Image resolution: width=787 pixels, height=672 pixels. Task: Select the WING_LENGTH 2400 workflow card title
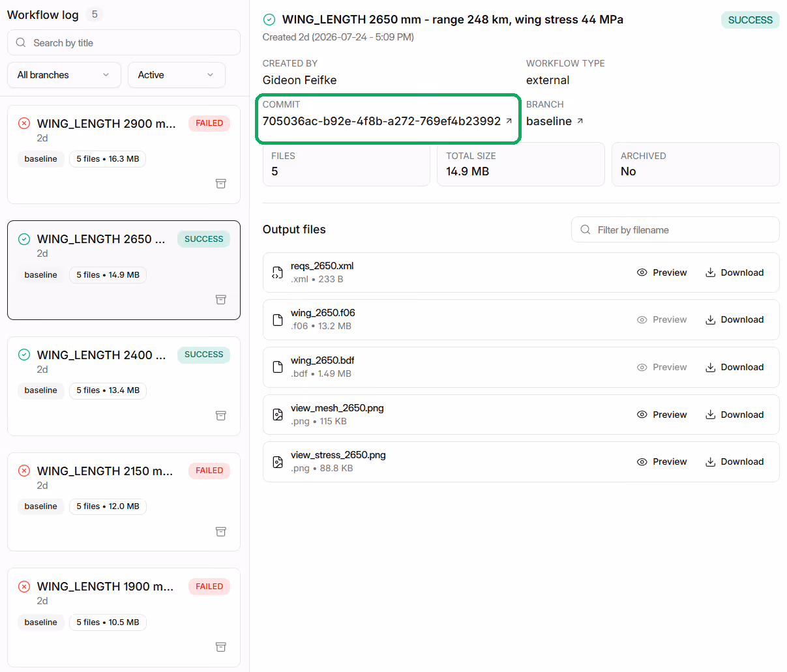coord(101,355)
